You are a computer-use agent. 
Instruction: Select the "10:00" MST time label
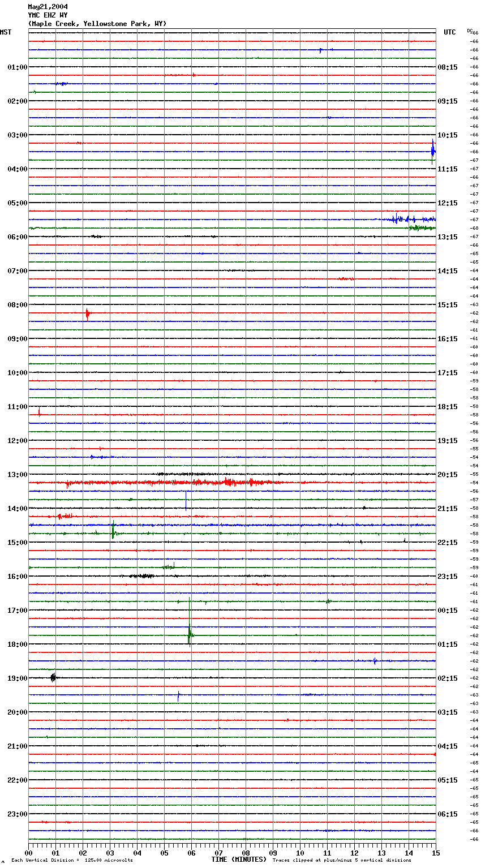click(x=18, y=373)
